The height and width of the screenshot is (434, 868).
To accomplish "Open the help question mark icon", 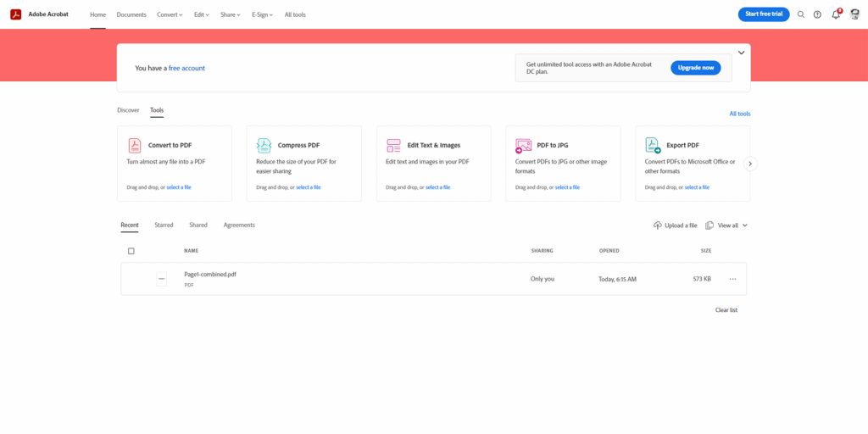I will point(817,15).
